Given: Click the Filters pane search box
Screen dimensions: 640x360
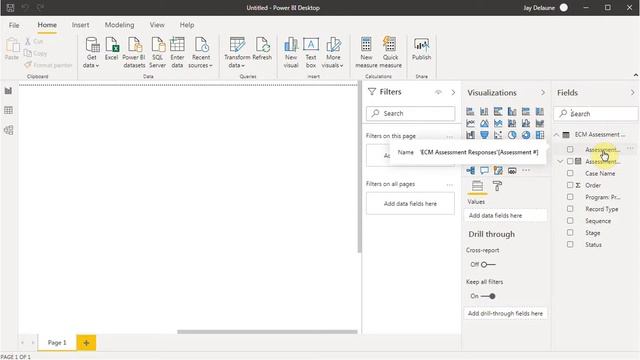Looking at the screenshot, I should [x=411, y=113].
